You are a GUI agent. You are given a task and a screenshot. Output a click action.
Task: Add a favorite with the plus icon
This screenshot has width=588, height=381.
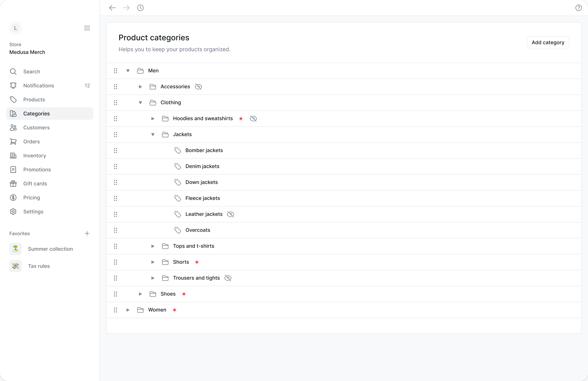(87, 233)
